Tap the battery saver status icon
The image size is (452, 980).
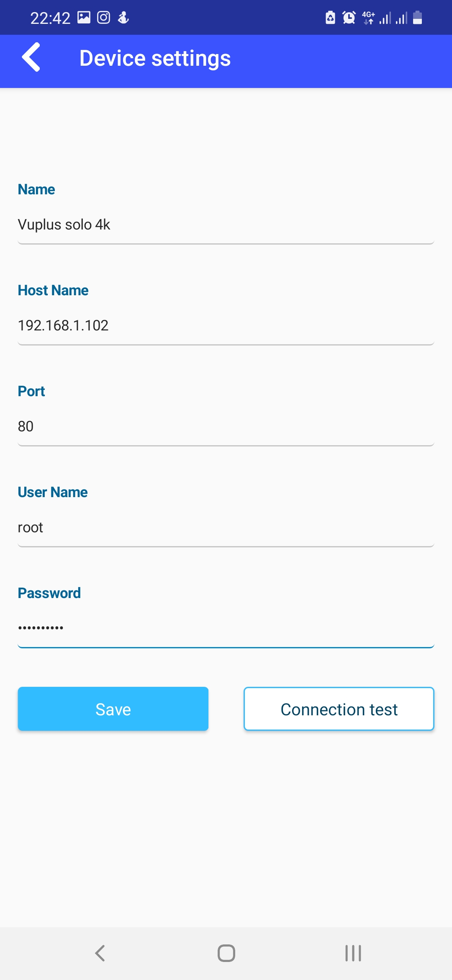click(x=330, y=18)
